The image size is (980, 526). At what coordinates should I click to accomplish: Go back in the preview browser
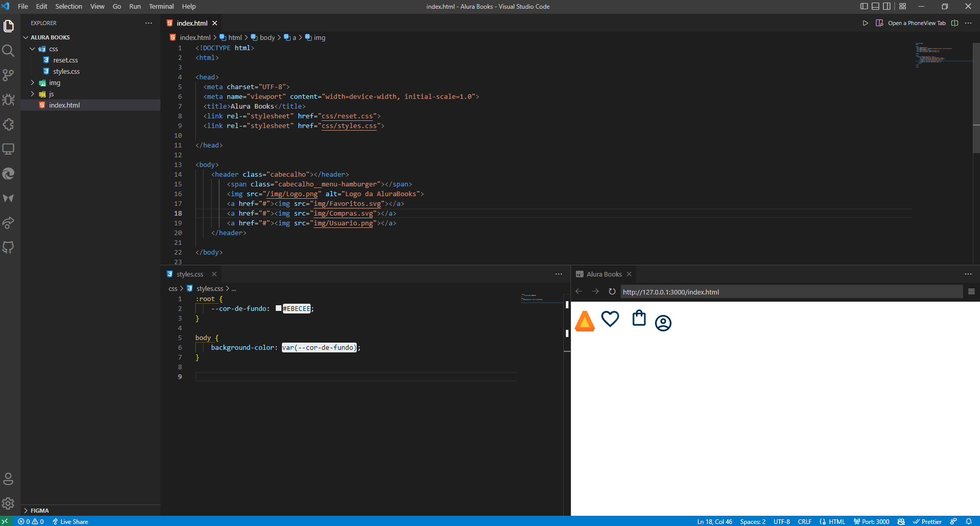[579, 291]
